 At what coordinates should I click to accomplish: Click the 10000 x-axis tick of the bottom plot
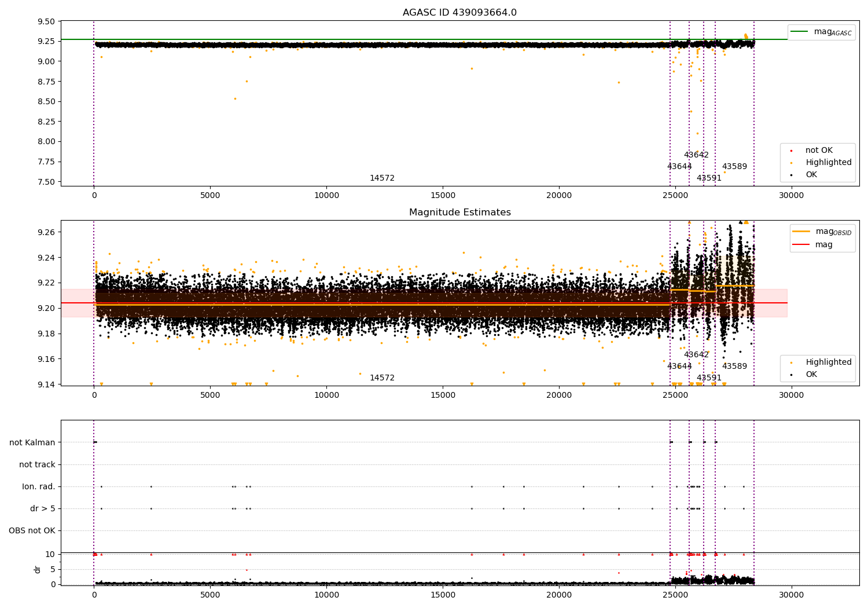(x=326, y=595)
